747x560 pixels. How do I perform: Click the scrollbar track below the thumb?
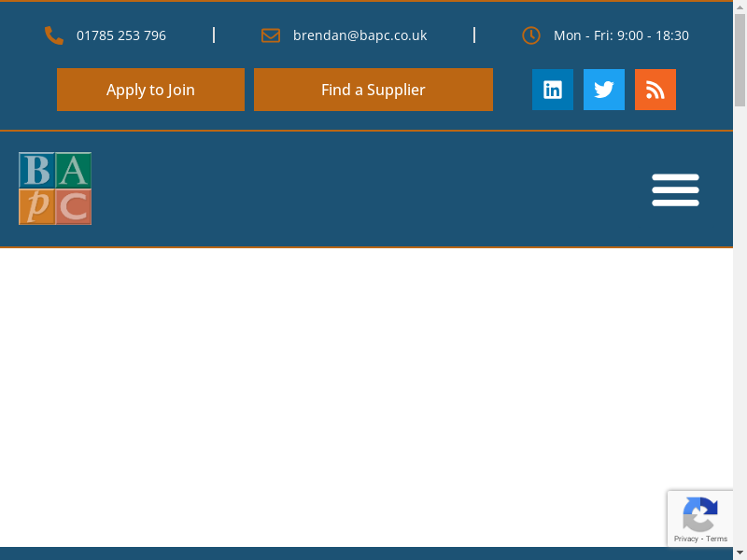click(x=740, y=327)
